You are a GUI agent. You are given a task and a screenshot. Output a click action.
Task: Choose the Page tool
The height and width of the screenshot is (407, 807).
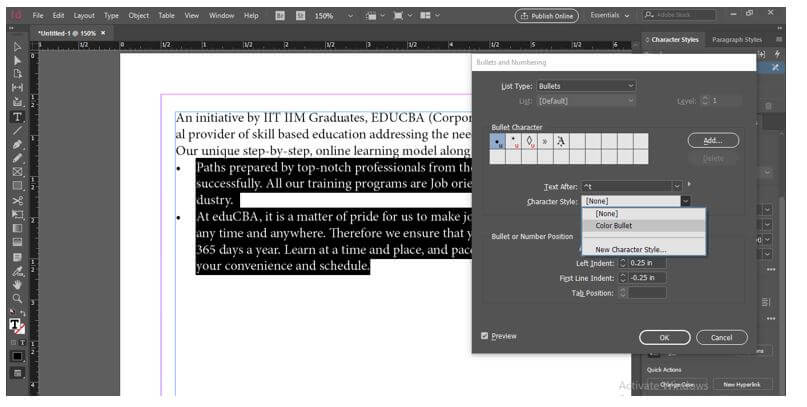tap(17, 74)
